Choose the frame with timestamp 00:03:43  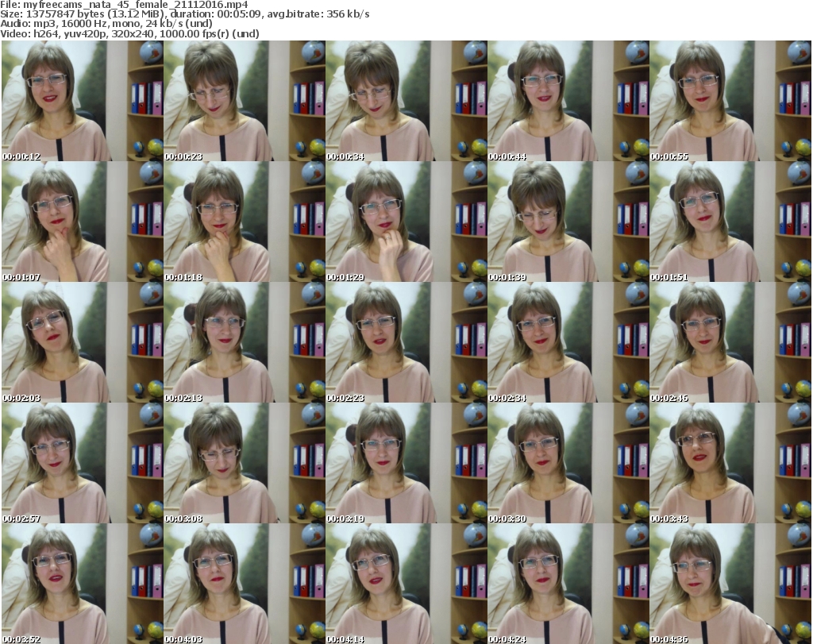(730, 463)
